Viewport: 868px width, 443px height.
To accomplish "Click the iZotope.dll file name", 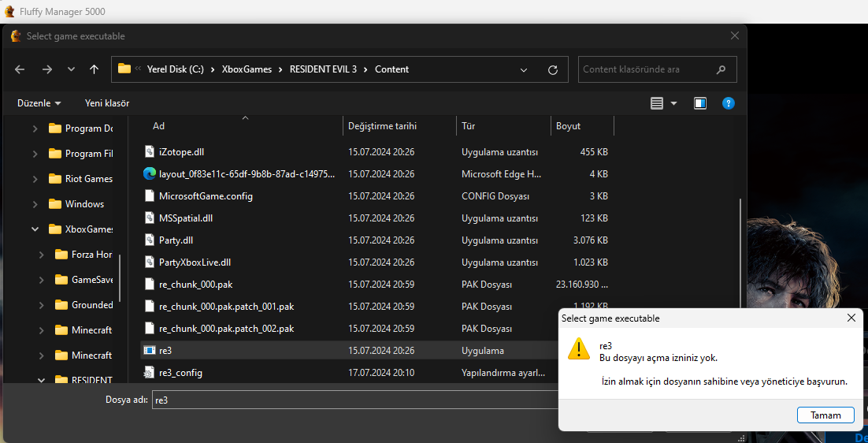I will click(x=182, y=151).
